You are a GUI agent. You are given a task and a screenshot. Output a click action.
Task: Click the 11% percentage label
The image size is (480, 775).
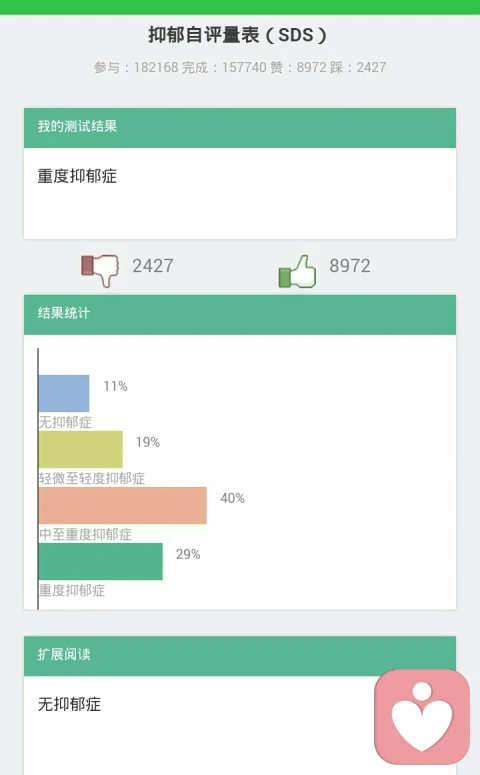116,386
